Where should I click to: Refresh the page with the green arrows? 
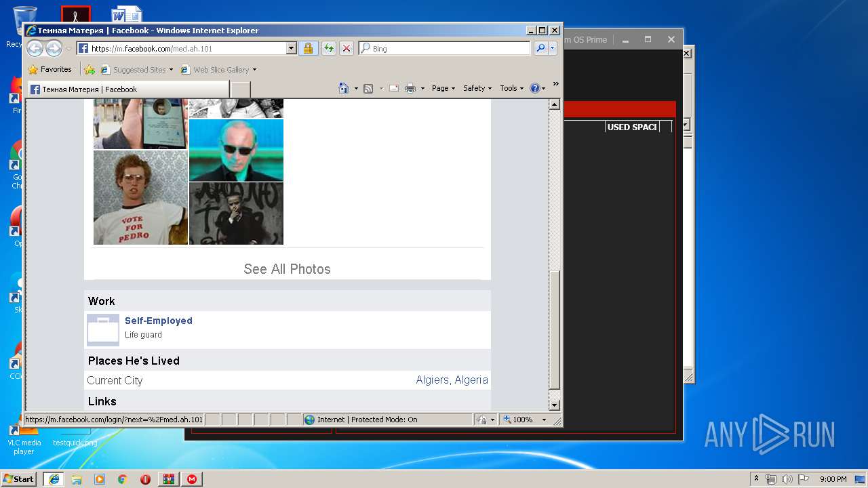[328, 48]
